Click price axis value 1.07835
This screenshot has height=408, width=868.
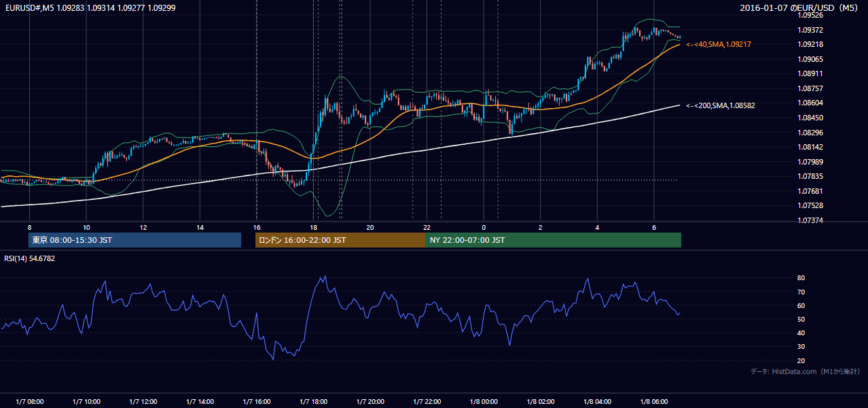810,176
